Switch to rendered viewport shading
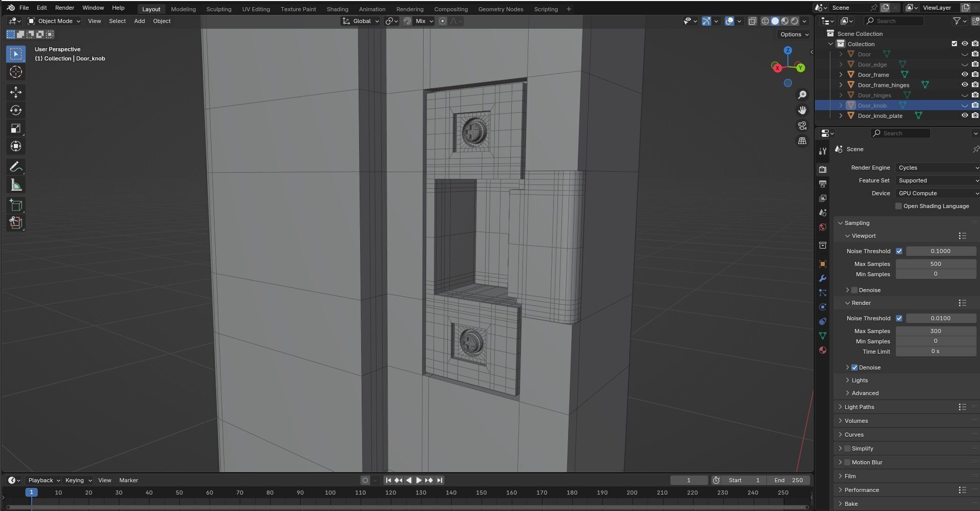The height and width of the screenshot is (511, 980). [795, 21]
